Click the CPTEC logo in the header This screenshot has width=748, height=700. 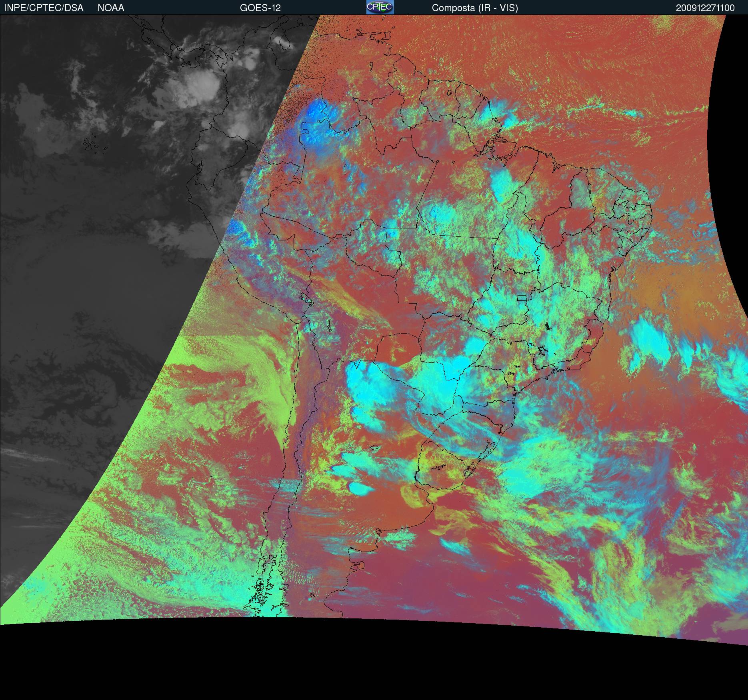pyautogui.click(x=380, y=7)
